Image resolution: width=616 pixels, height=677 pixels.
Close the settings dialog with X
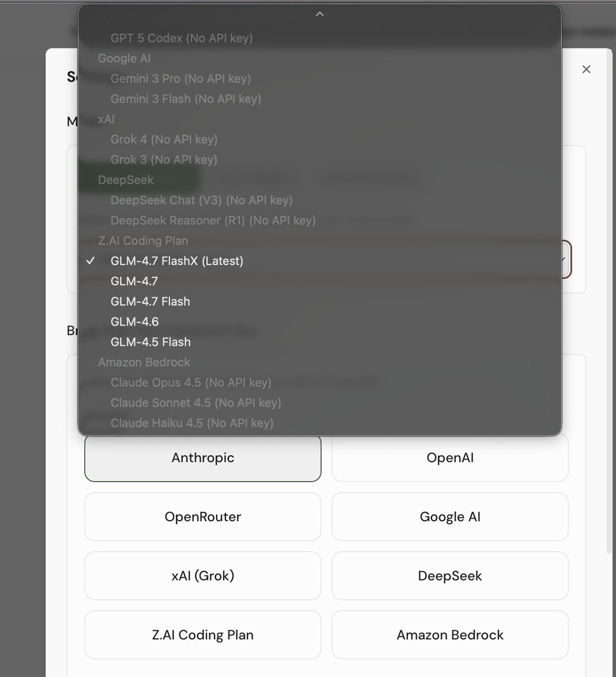tap(586, 69)
